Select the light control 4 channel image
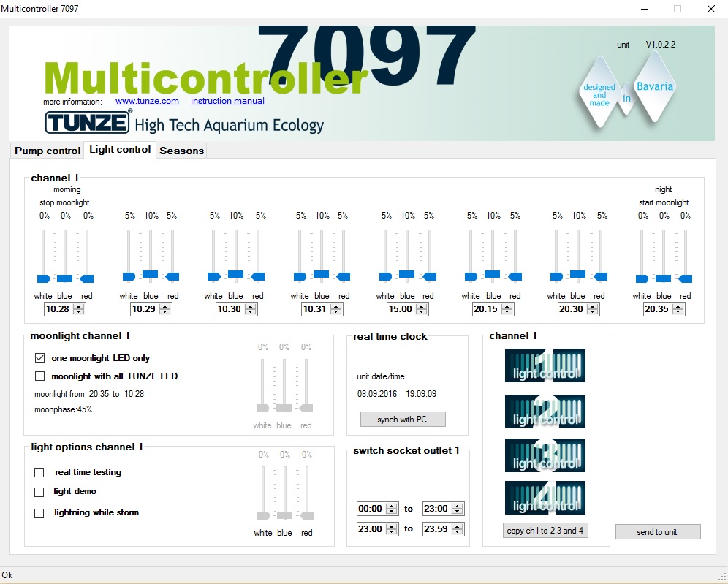The height and width of the screenshot is (584, 728). 545,498
